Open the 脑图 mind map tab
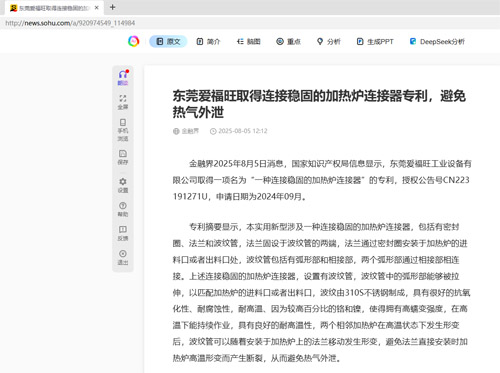This screenshot has height=373, width=500. pos(248,41)
